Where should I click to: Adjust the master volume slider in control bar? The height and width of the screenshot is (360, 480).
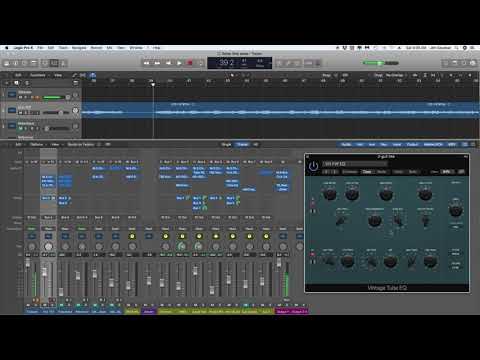pyautogui.click(x=380, y=63)
